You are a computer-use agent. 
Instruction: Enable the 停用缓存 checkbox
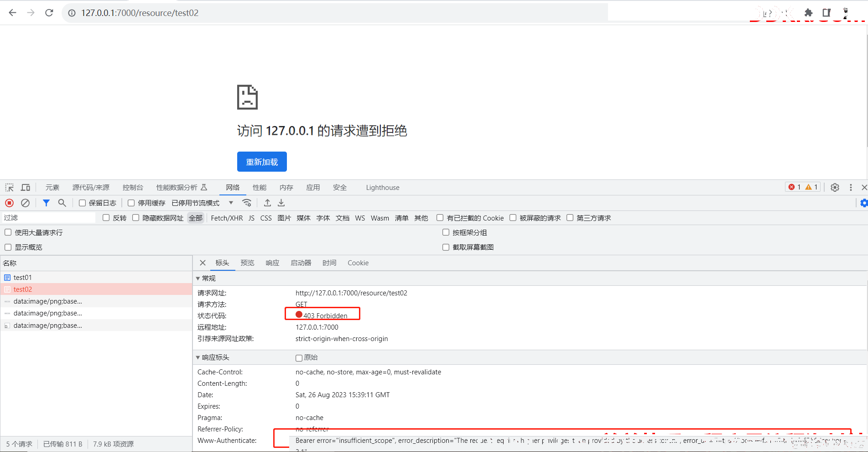point(131,203)
